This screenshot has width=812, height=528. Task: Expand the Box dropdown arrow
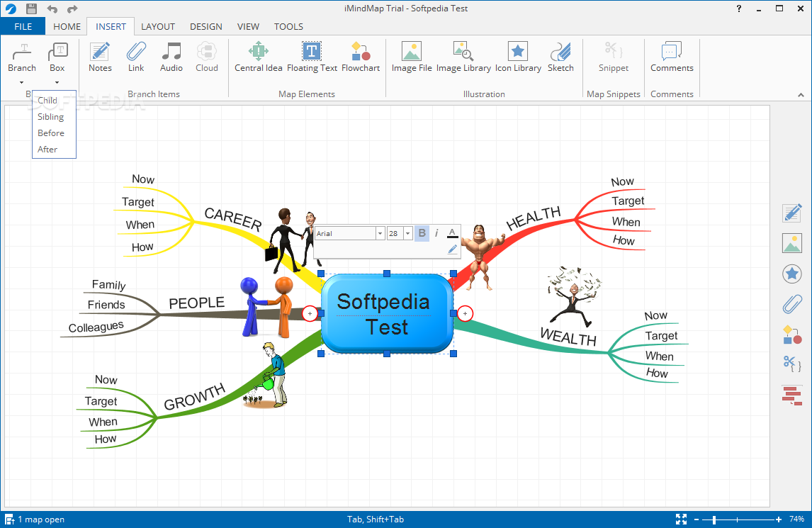(57, 82)
